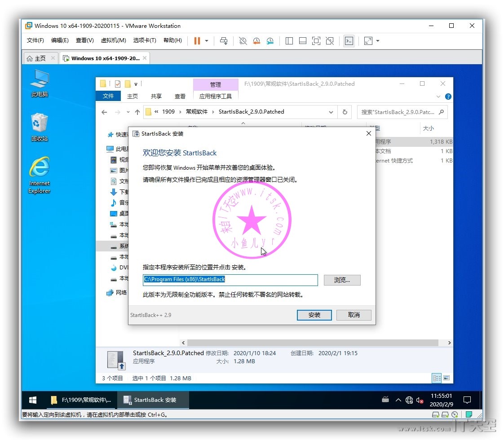Viewport: 504px width, 440px height.
Task: Close the StartIsBack 安装 dialog
Action: click(x=368, y=133)
